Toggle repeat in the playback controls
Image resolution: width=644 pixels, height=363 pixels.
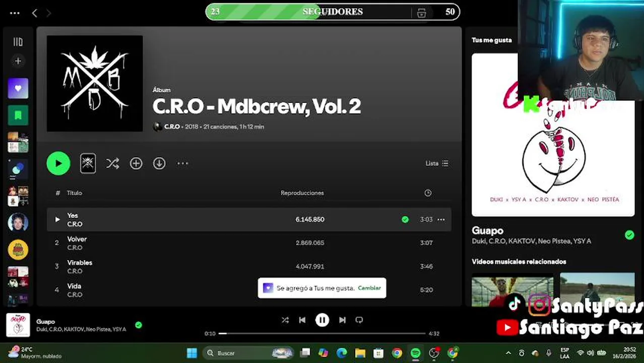(359, 320)
